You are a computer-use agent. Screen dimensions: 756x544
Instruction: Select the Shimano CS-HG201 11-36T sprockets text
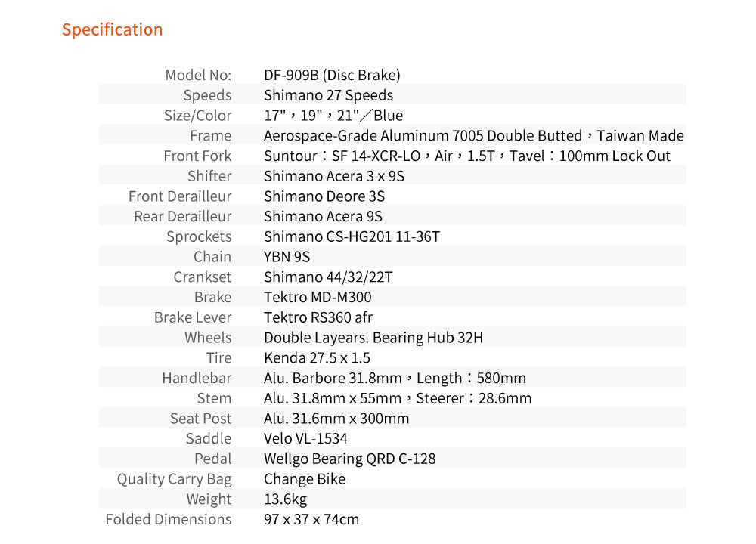pos(352,236)
